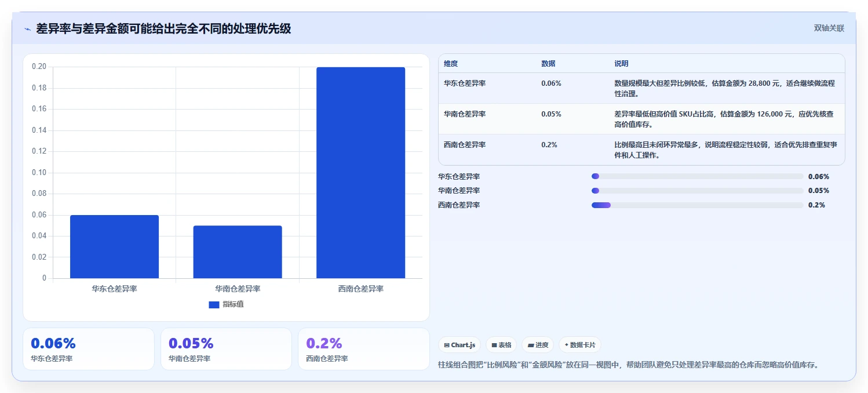Viewport: 868px width, 393px height.
Task: Click the 双轴关联 tag in the header
Action: [x=829, y=28]
